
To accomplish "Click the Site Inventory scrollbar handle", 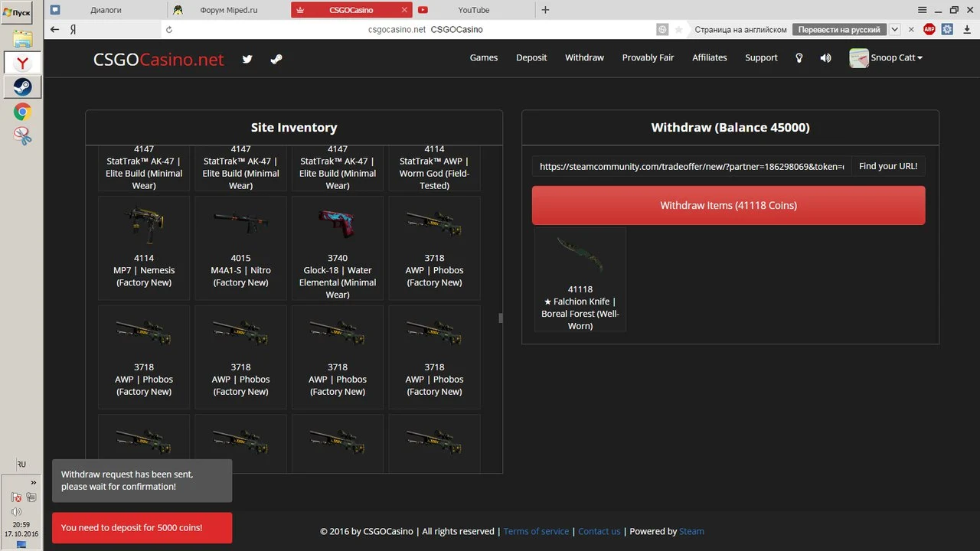I will (501, 318).
